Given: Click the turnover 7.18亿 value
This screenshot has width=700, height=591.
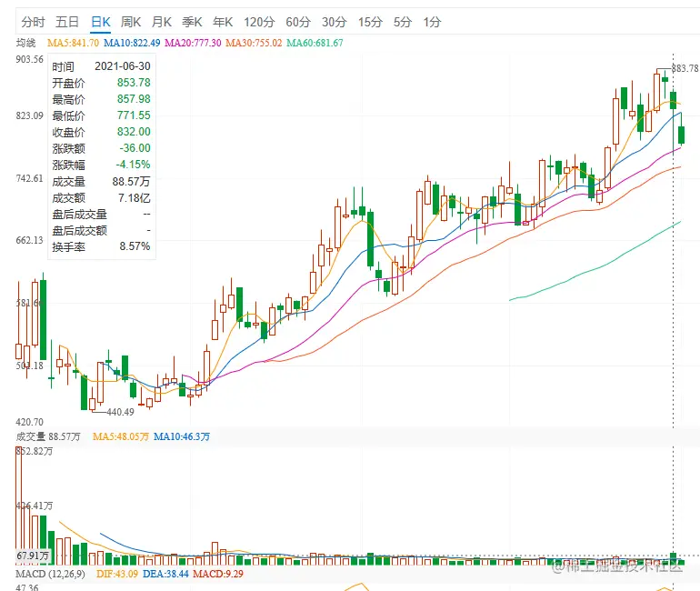Looking at the screenshot, I should (x=135, y=197).
